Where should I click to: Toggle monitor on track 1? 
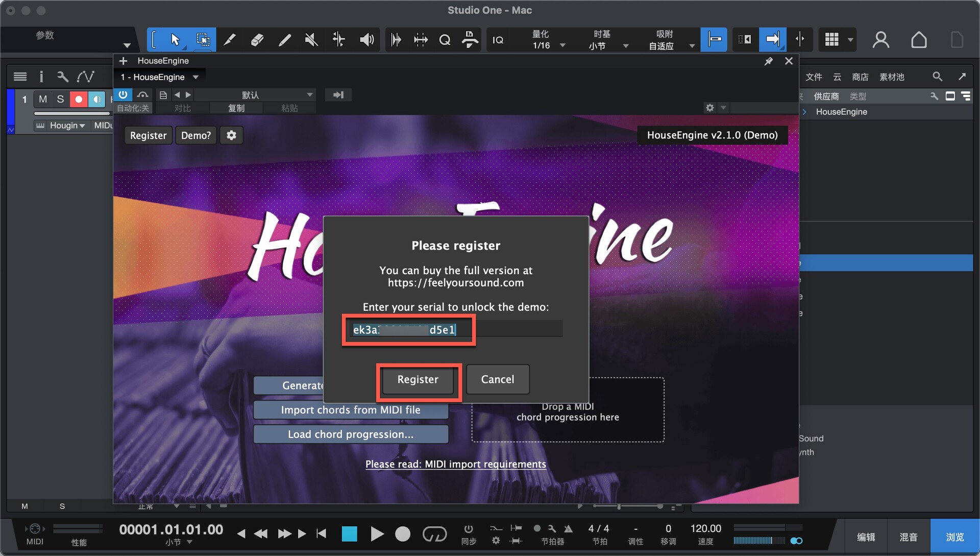[96, 99]
